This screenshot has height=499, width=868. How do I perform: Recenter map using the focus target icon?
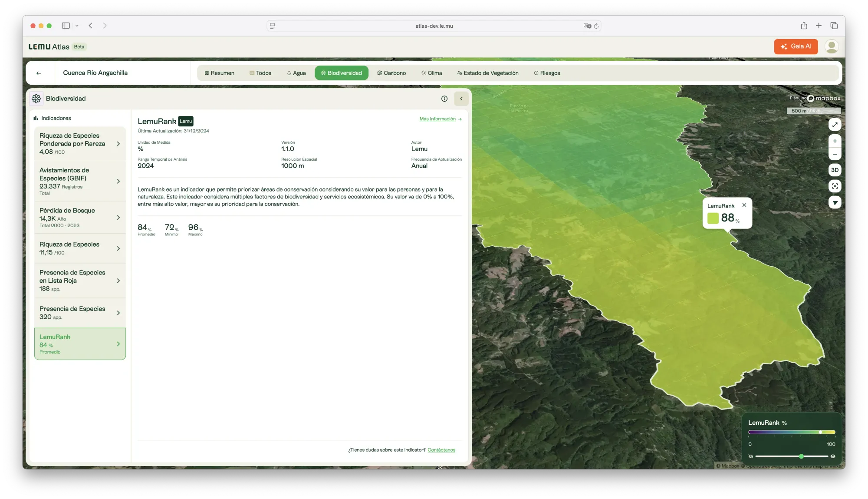click(835, 186)
